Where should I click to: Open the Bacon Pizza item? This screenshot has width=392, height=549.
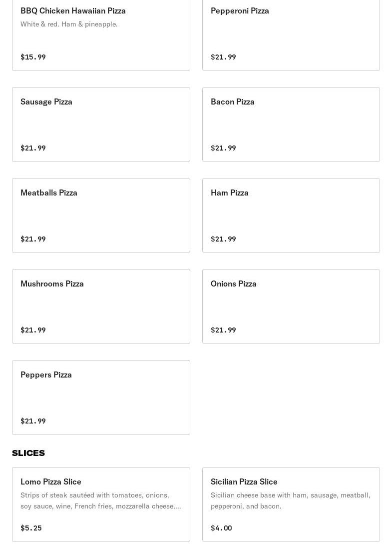(291, 124)
